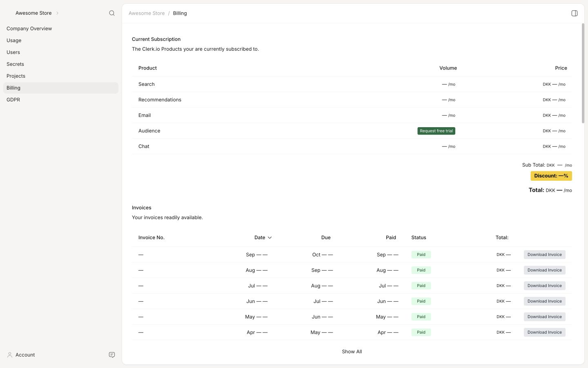Click the page vertical scrollbar

click(x=583, y=73)
